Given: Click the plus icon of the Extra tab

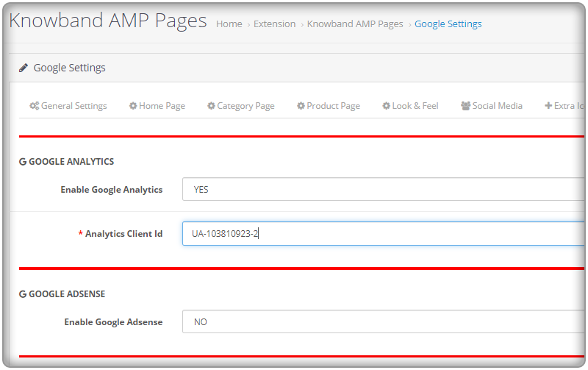Looking at the screenshot, I should (548, 106).
